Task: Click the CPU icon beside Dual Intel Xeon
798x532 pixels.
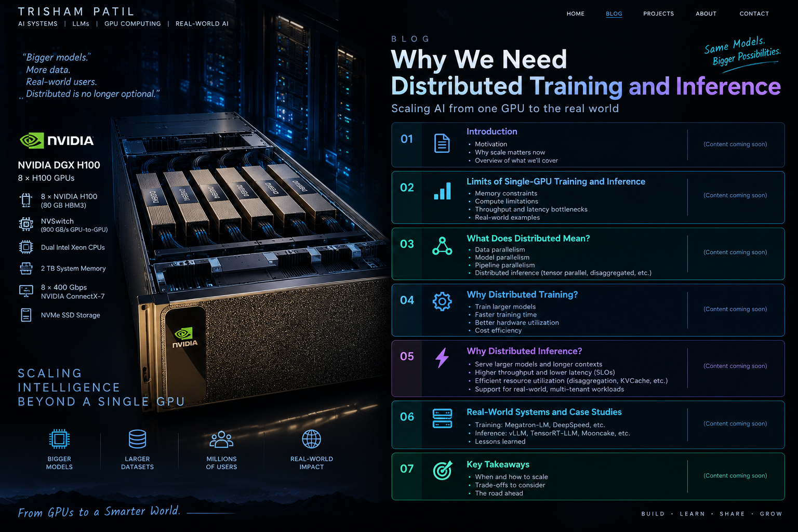Action: (26, 247)
